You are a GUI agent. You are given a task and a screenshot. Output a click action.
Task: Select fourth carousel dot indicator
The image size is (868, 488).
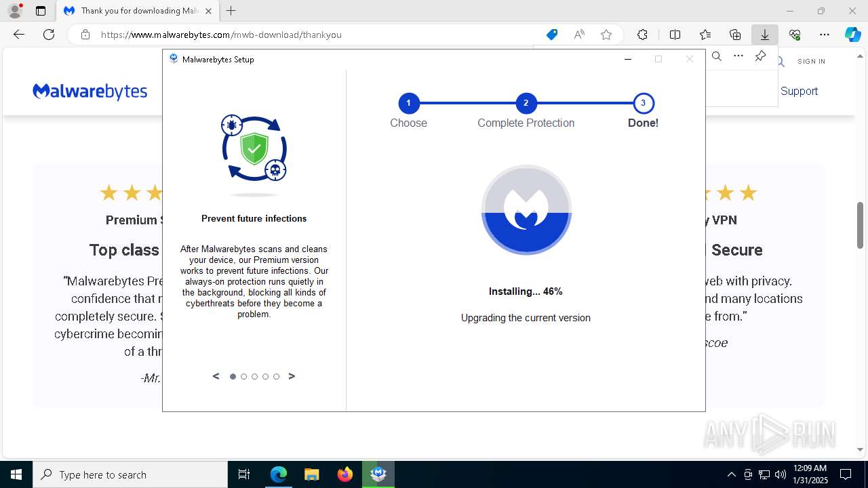[x=265, y=376]
